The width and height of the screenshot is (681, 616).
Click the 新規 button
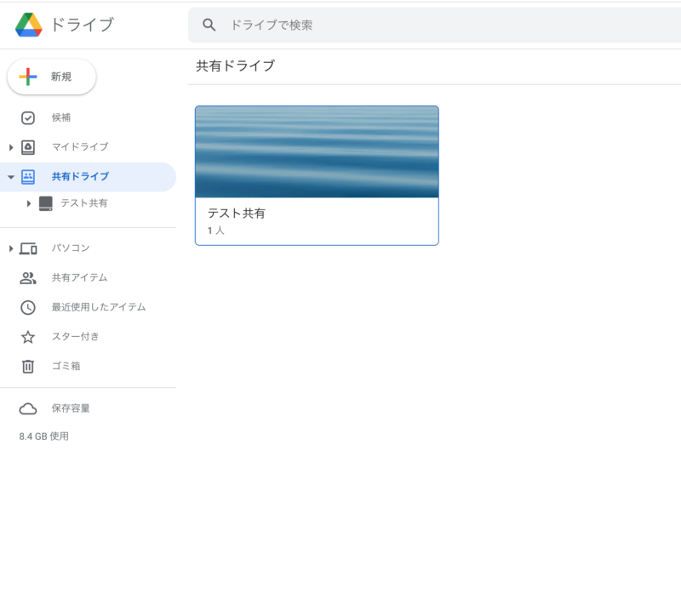coord(52,77)
